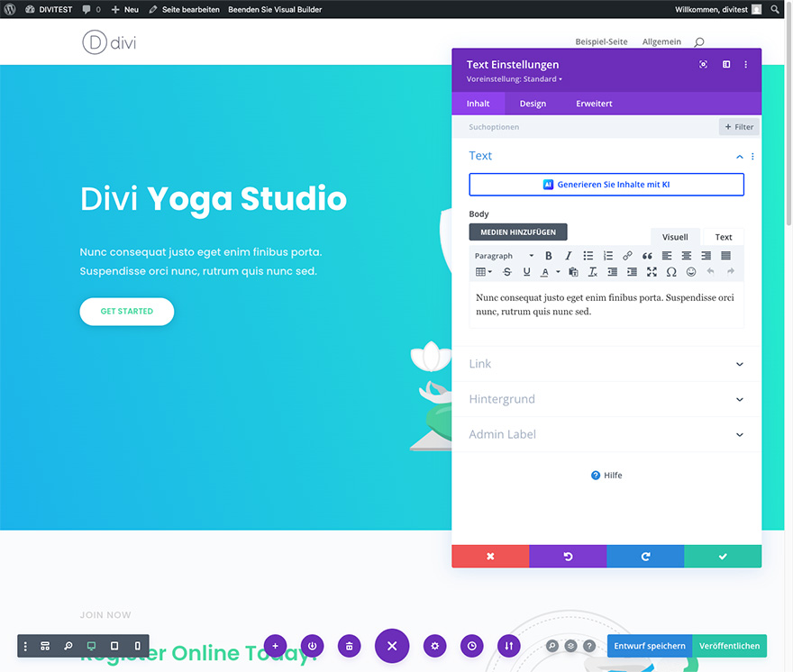Switch to the Design tab
Screen dimensions: 793x672
[533, 104]
